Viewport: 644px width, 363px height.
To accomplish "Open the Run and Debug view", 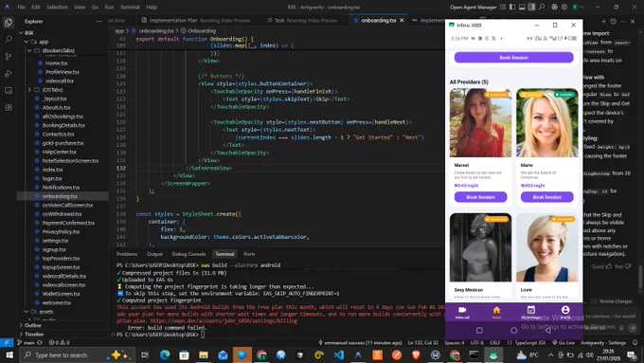I will point(9,74).
